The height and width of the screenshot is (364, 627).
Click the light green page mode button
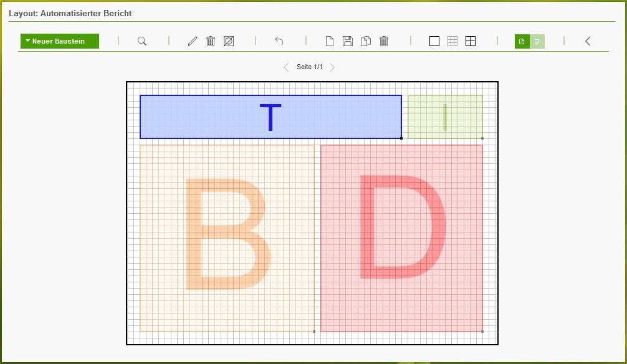pos(537,41)
